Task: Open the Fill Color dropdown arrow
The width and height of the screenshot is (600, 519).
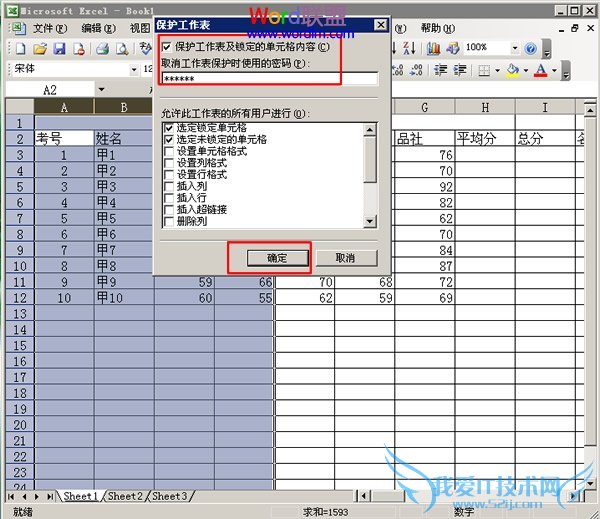Action: pos(526,70)
